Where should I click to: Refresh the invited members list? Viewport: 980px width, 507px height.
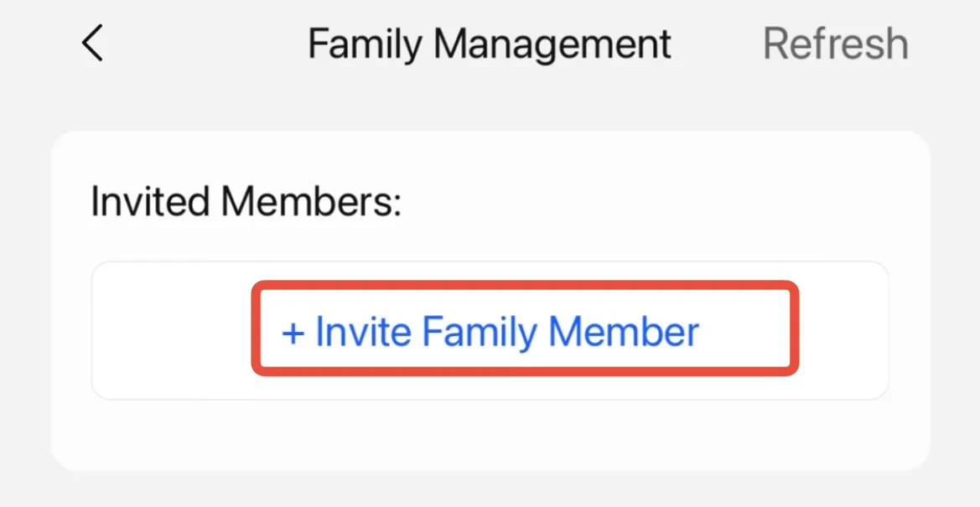click(835, 44)
